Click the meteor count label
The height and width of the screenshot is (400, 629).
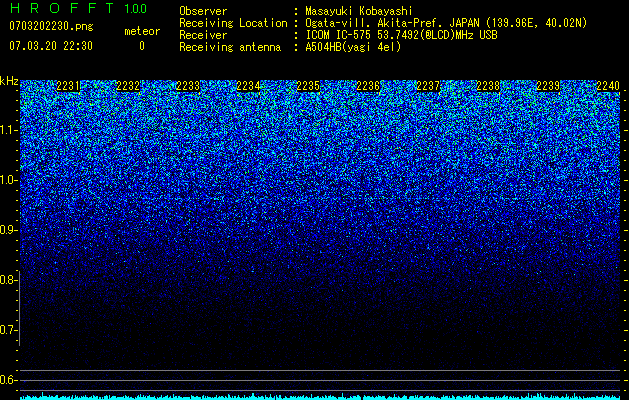142,31
